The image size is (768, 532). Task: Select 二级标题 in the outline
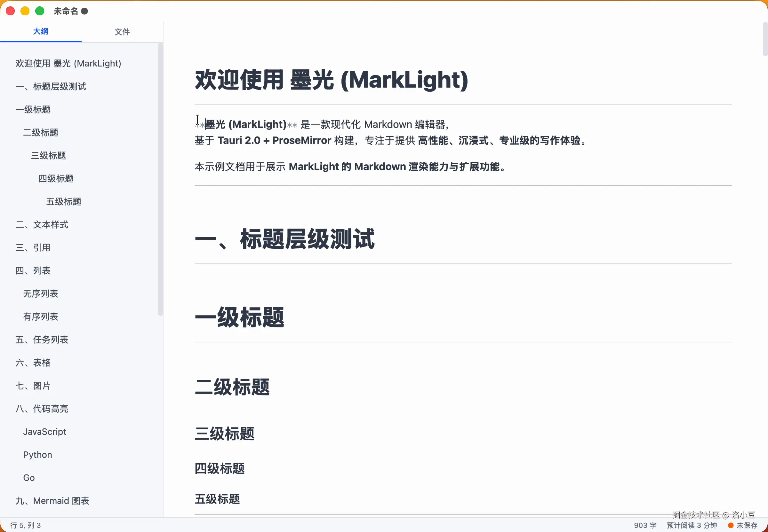41,133
